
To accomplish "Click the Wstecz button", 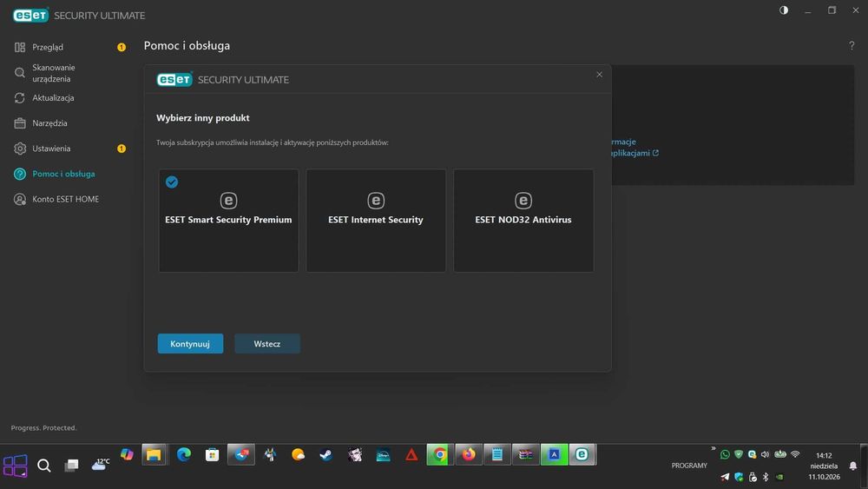I will point(267,343).
